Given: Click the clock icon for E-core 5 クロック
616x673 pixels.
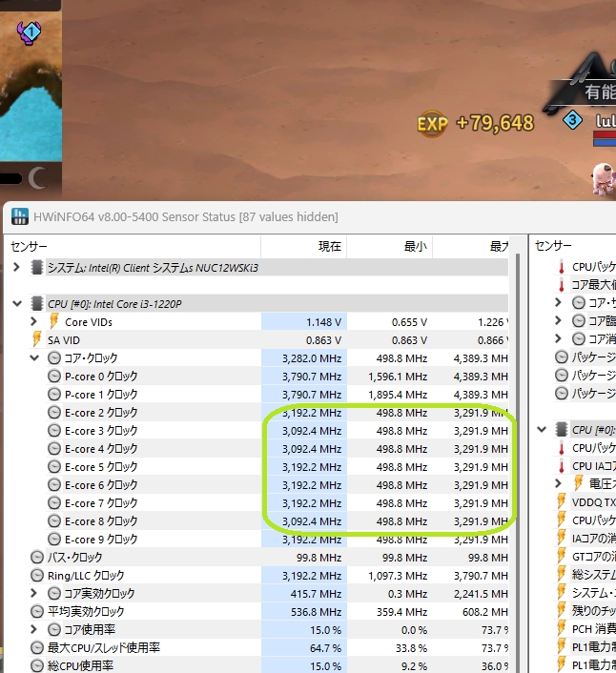Looking at the screenshot, I should pyautogui.click(x=54, y=466).
